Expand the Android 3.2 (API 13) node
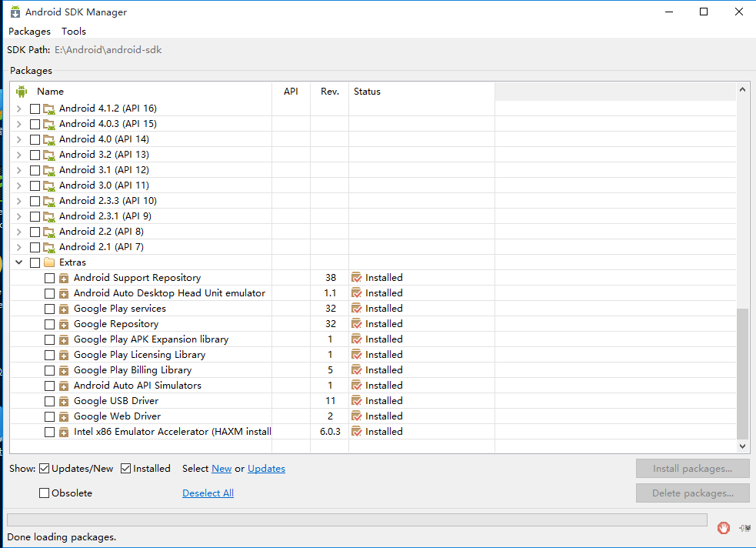The height and width of the screenshot is (548, 756). pos(18,155)
